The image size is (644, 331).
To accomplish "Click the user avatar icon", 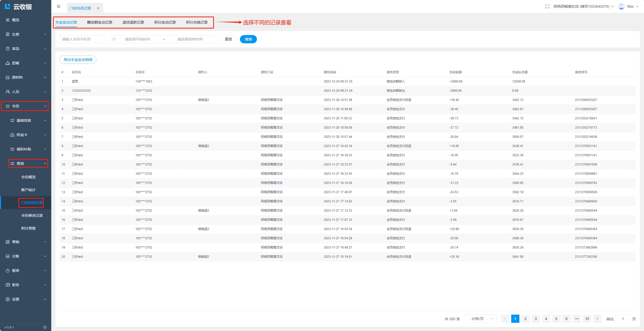I will 621,6.
